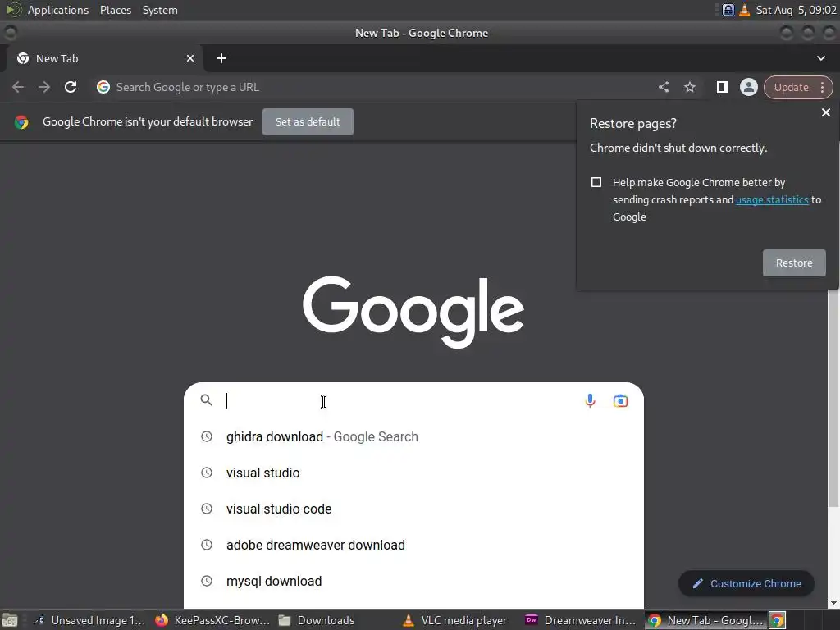This screenshot has width=840, height=630.
Task: Switch to KeePassXC-Browser taskbar window
Action: point(212,620)
